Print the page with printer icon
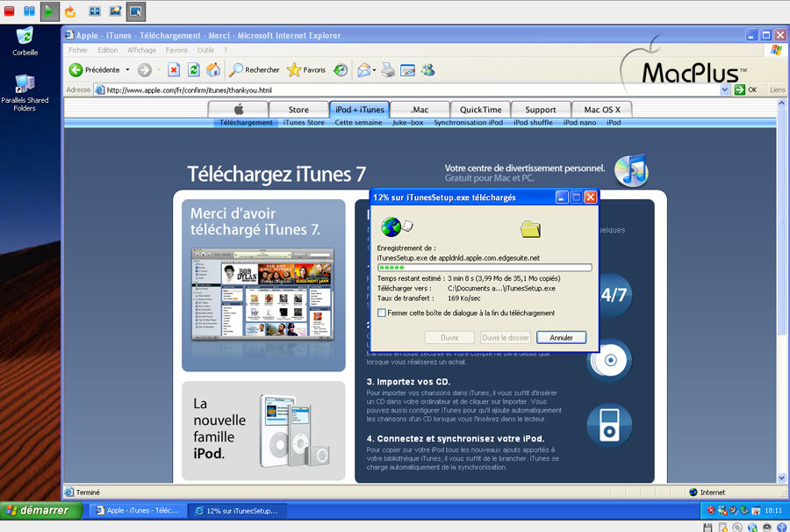 [388, 70]
